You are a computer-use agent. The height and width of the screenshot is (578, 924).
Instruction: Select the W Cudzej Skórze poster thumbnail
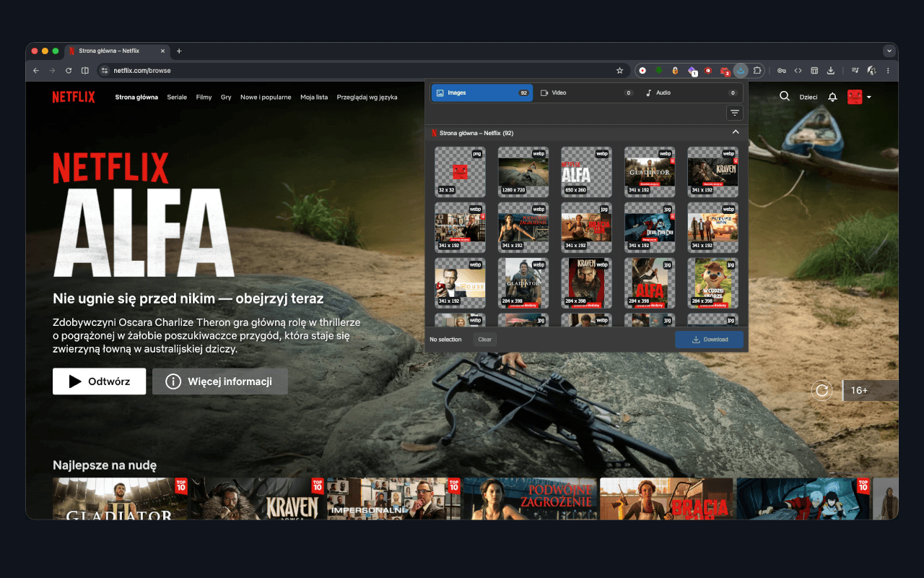click(712, 283)
